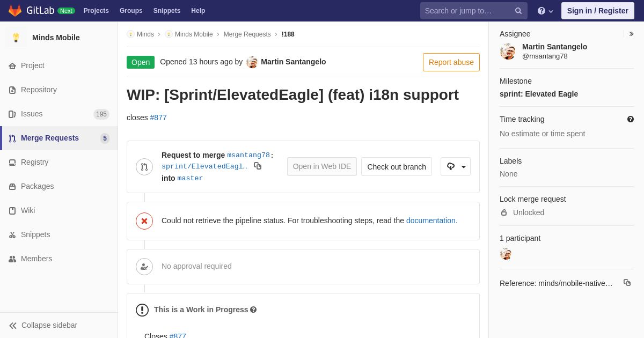644x338 pixels.
Task: Click the Work in Progress help icon
Action: click(253, 310)
